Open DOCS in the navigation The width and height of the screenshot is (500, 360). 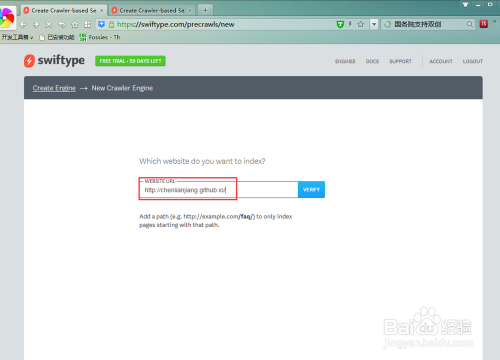pos(372,61)
